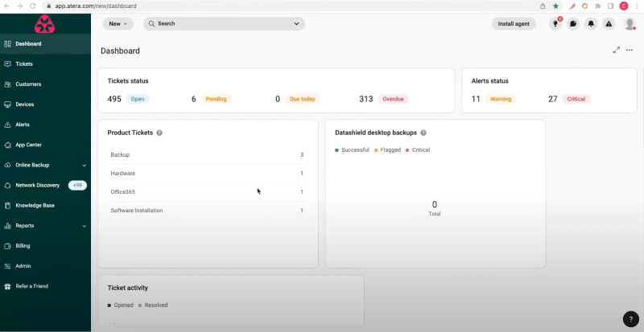Expand dashboard to full screen
The image size is (644, 332).
coord(616,50)
